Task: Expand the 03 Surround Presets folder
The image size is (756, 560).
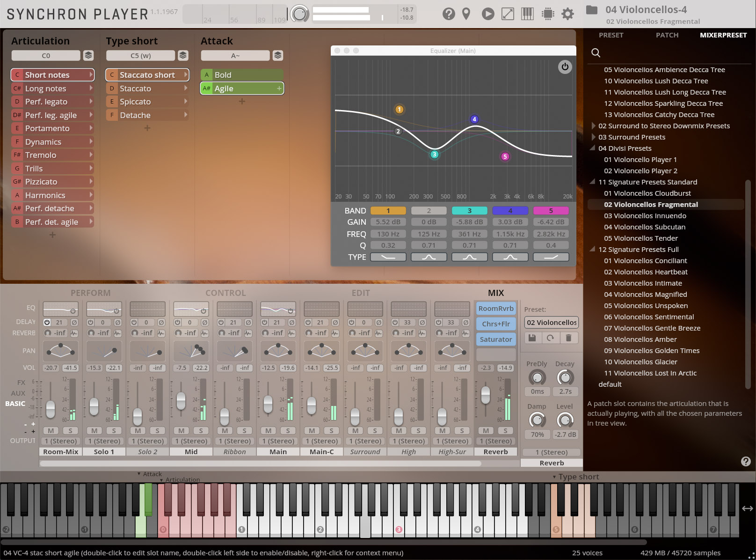Action: tap(593, 137)
